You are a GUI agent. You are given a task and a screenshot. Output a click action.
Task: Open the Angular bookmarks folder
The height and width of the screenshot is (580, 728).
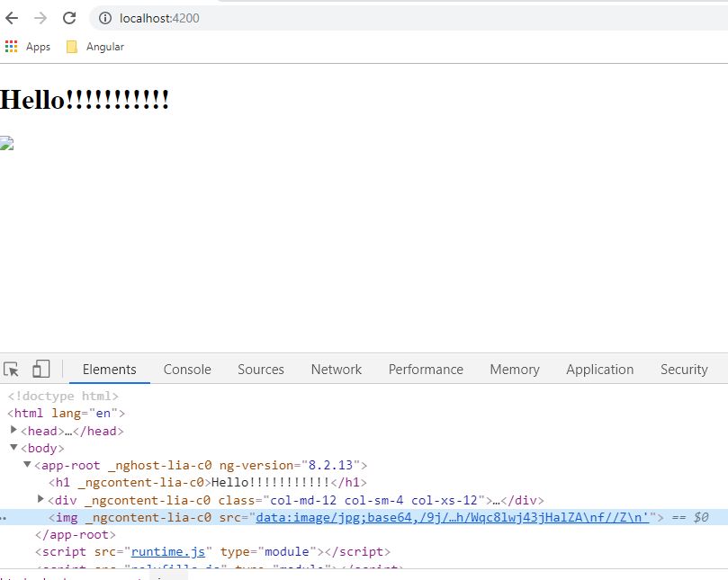click(x=95, y=47)
